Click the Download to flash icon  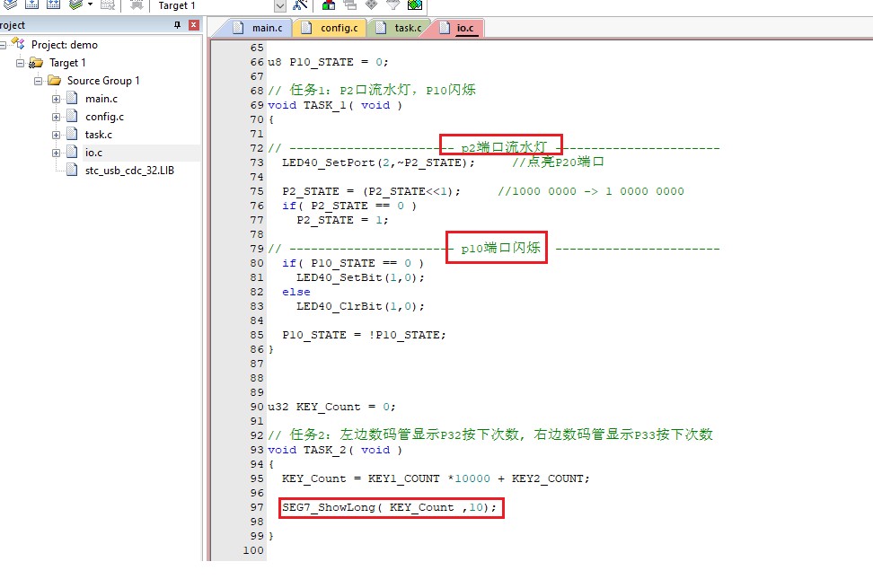137,5
